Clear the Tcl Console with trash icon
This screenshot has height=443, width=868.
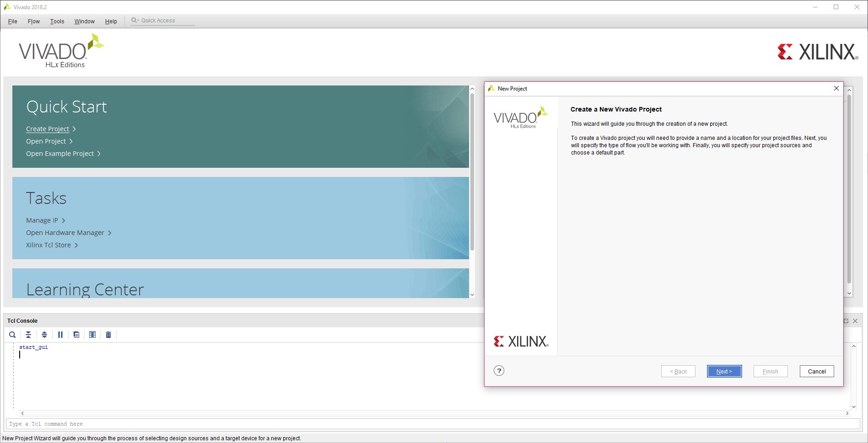(108, 335)
